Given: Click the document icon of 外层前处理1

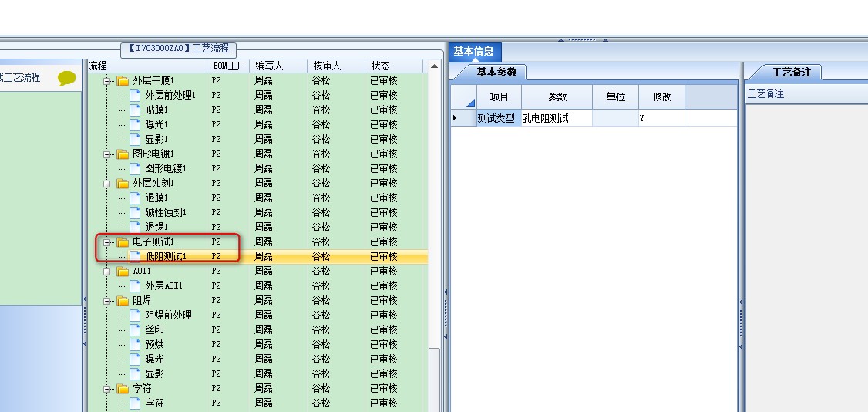Looking at the screenshot, I should click(x=135, y=95).
